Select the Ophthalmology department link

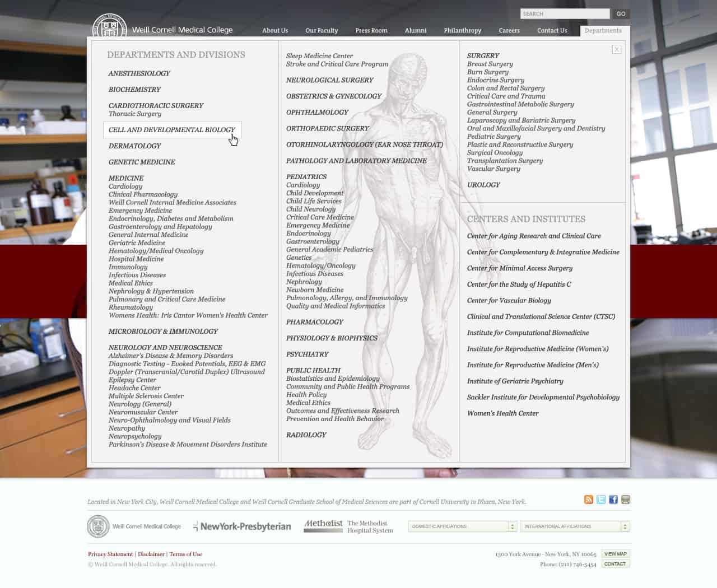point(317,113)
